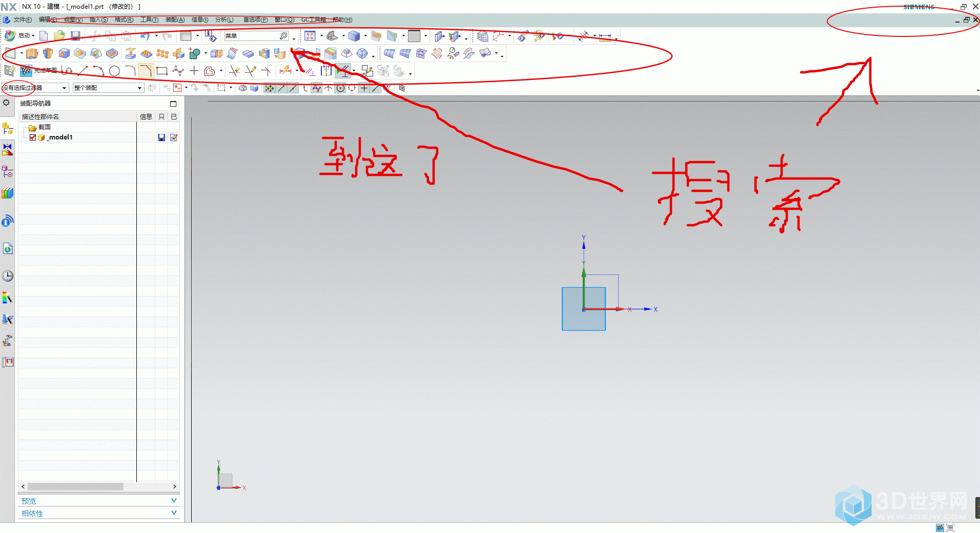Maximize the Assembly Navigator panel
This screenshot has height=533, width=980.
click(173, 104)
